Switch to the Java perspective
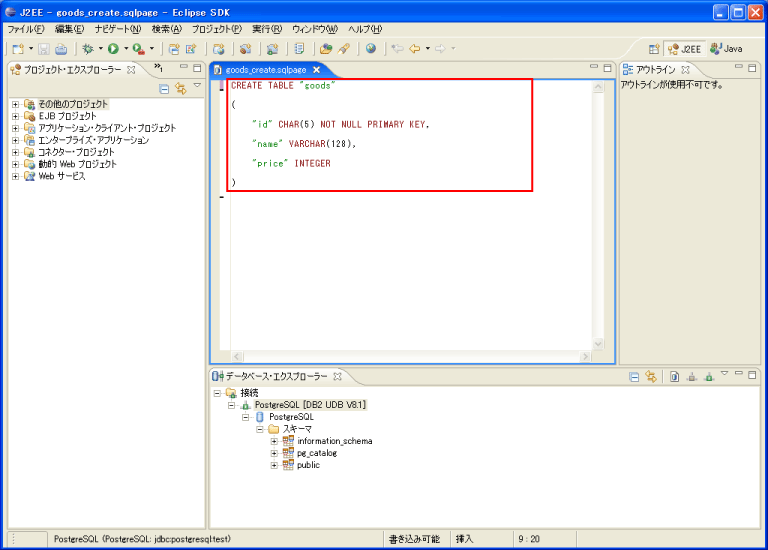 point(726,48)
